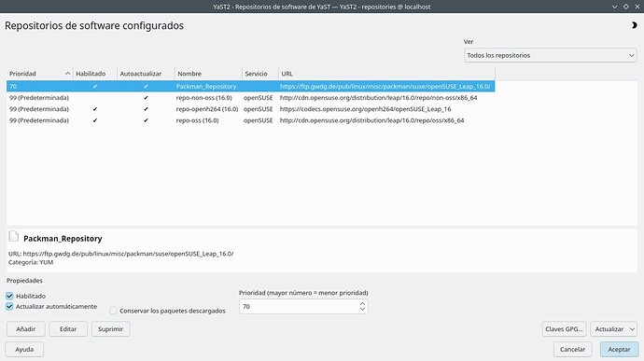Click the Editar button

point(68,329)
